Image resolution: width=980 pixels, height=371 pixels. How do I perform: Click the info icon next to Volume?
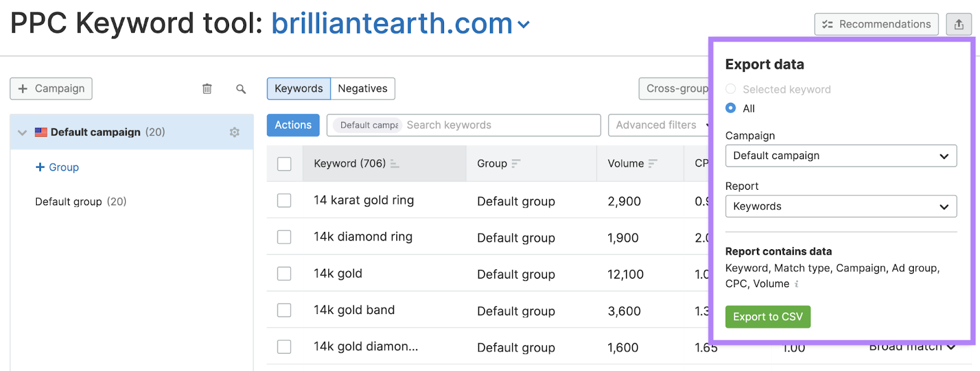coord(796,284)
